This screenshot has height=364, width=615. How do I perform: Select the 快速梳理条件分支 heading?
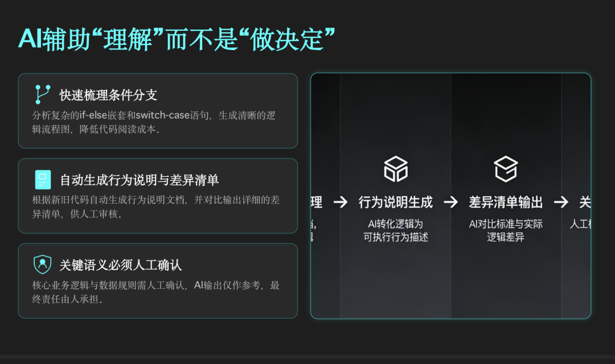(x=108, y=95)
